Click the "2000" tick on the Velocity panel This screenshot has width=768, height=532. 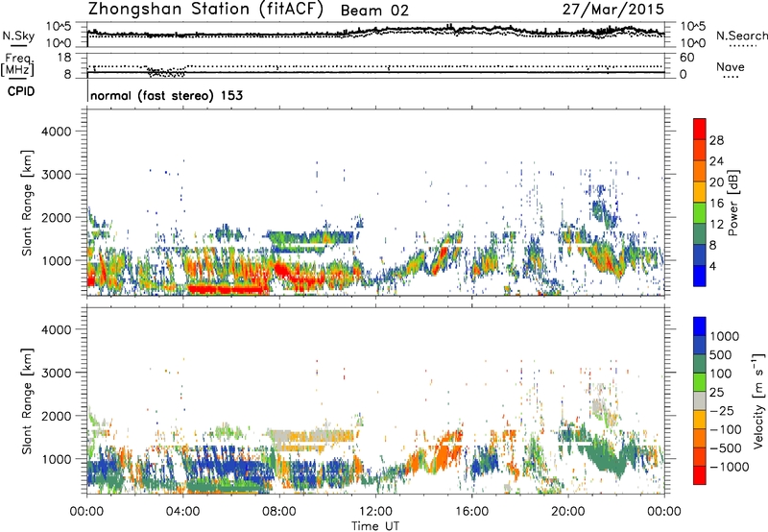pos(56,416)
